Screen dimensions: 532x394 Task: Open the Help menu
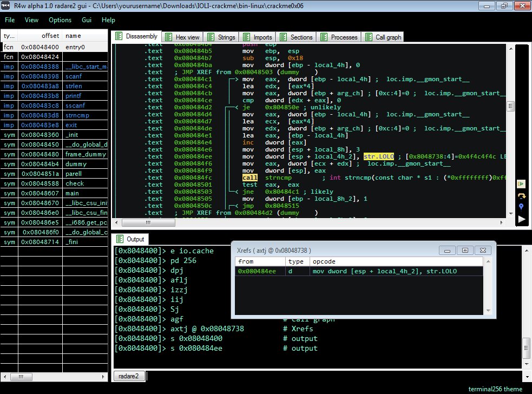(x=108, y=20)
